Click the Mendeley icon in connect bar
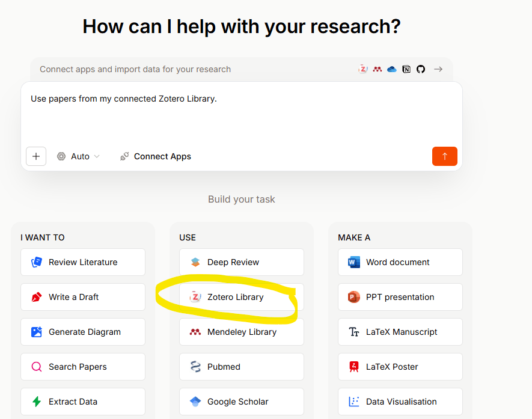This screenshot has width=532, height=419. click(x=378, y=69)
